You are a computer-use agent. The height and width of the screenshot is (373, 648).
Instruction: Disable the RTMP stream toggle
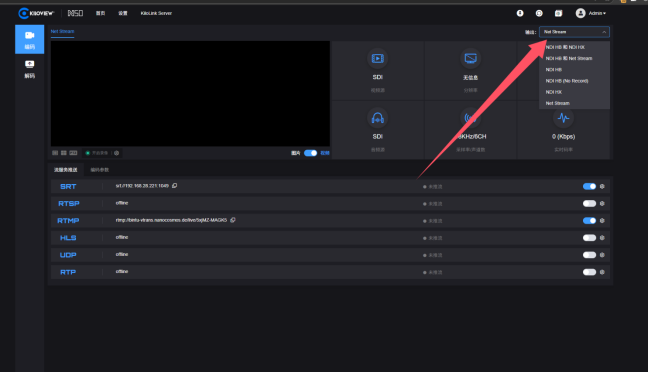click(x=589, y=221)
